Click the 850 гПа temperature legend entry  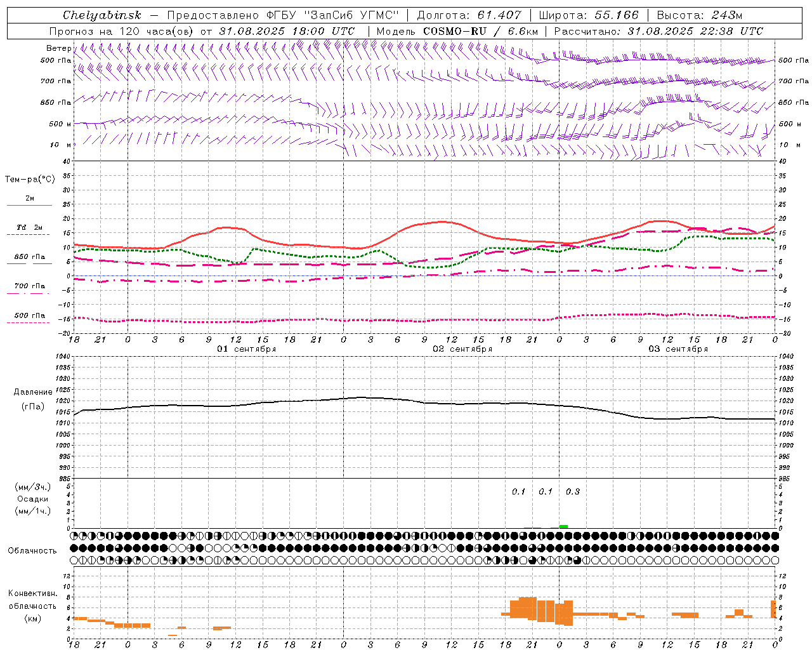coord(29,257)
